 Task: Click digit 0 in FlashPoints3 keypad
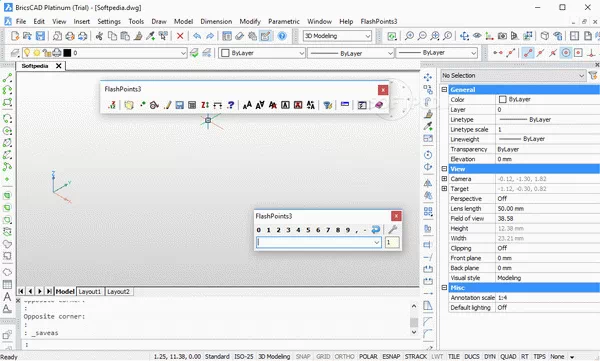click(259, 230)
